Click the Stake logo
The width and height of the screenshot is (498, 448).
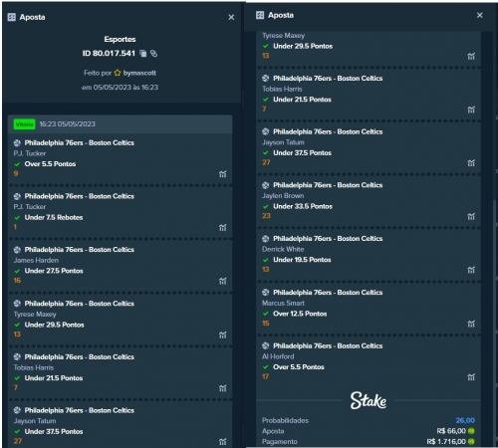coord(369,400)
